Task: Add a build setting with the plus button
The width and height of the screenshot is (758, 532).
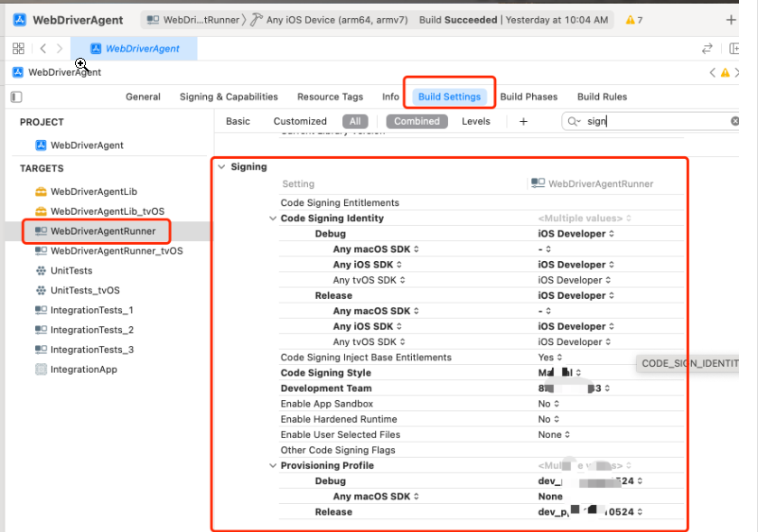Action: click(x=523, y=121)
